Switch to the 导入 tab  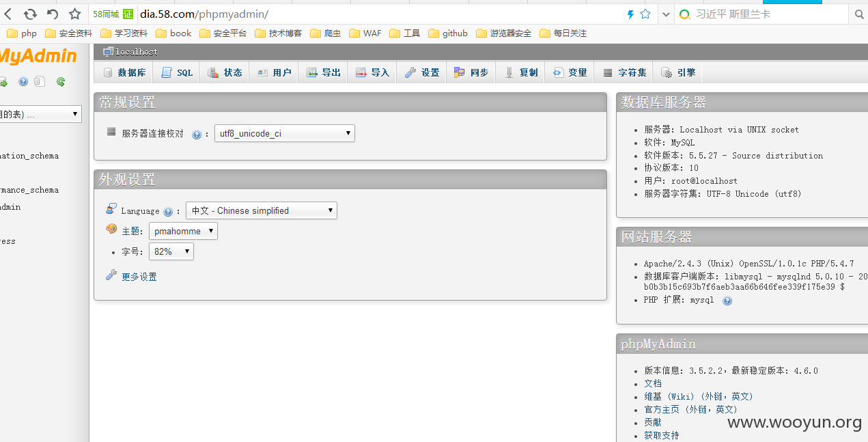click(x=372, y=72)
